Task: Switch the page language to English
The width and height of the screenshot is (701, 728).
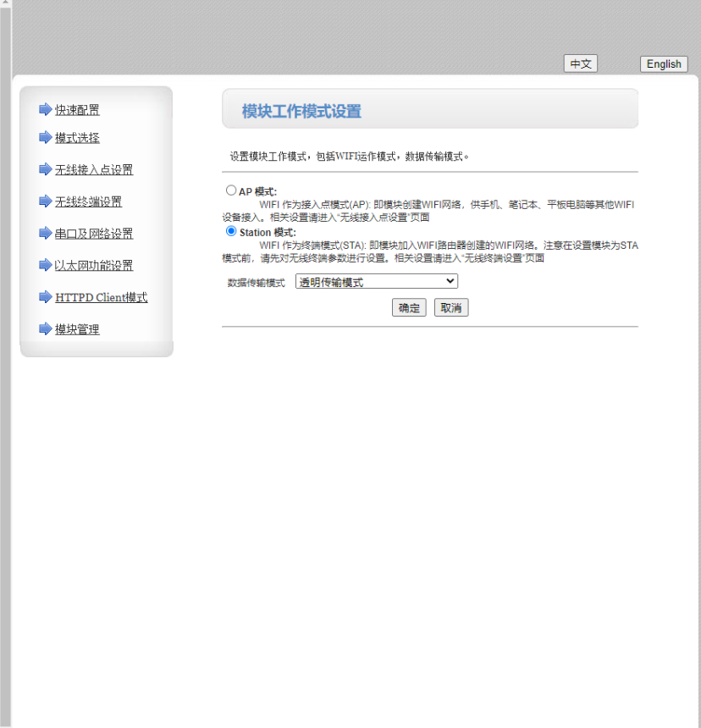Action: point(664,64)
